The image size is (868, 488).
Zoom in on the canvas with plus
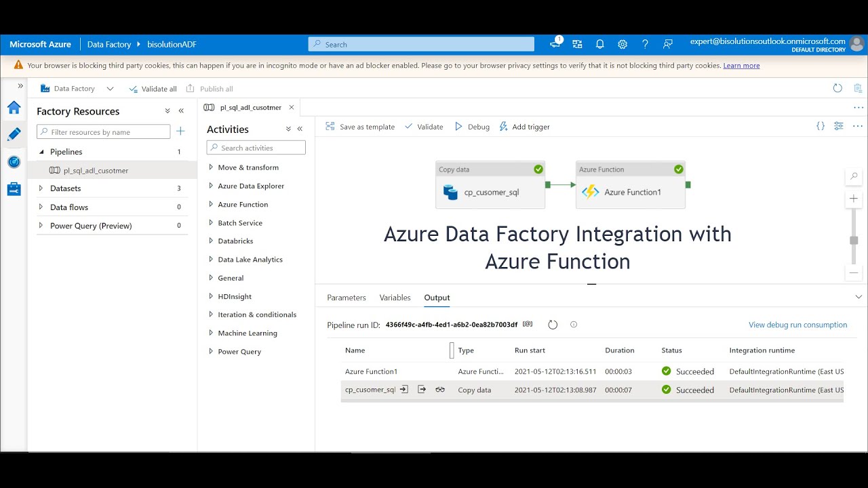pos(854,199)
